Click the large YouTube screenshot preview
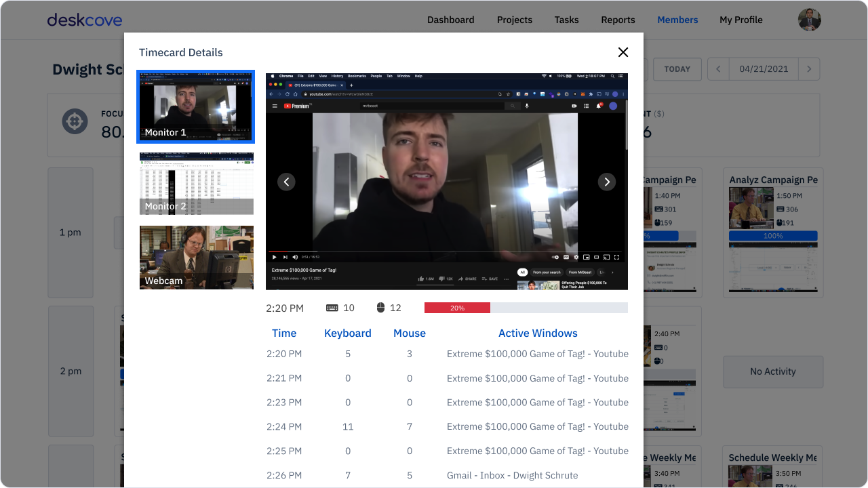Image resolution: width=868 pixels, height=488 pixels. tap(447, 182)
